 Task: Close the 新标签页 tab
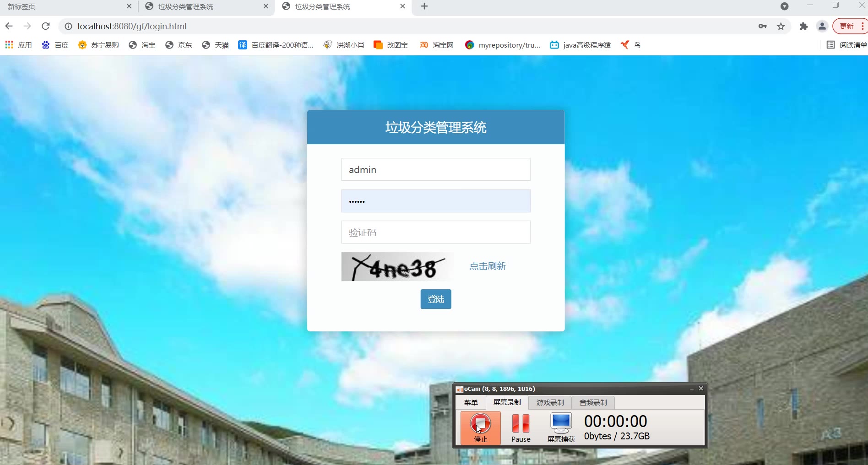(x=129, y=6)
